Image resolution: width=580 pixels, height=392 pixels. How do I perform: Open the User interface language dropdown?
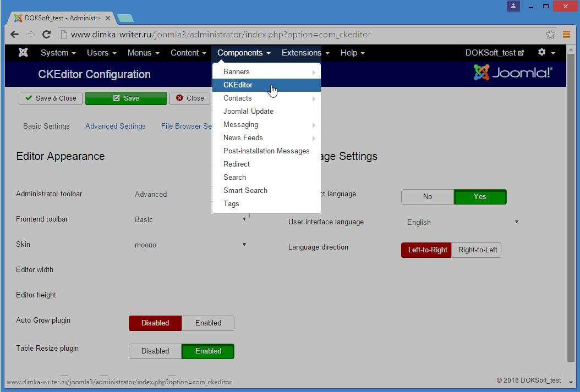coord(462,222)
